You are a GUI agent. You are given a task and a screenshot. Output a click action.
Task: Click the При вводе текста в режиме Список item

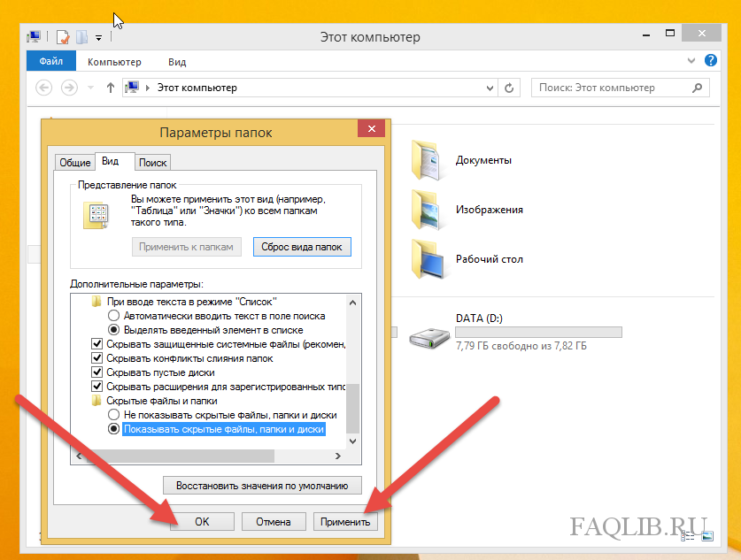[x=191, y=302]
